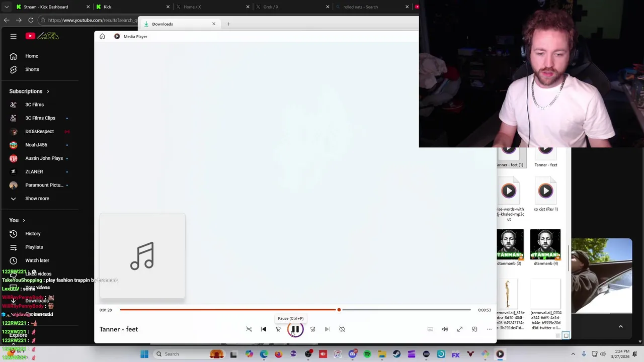Screen dimensions: 644x362
Task: Open mini player view
Action: (x=474, y=329)
